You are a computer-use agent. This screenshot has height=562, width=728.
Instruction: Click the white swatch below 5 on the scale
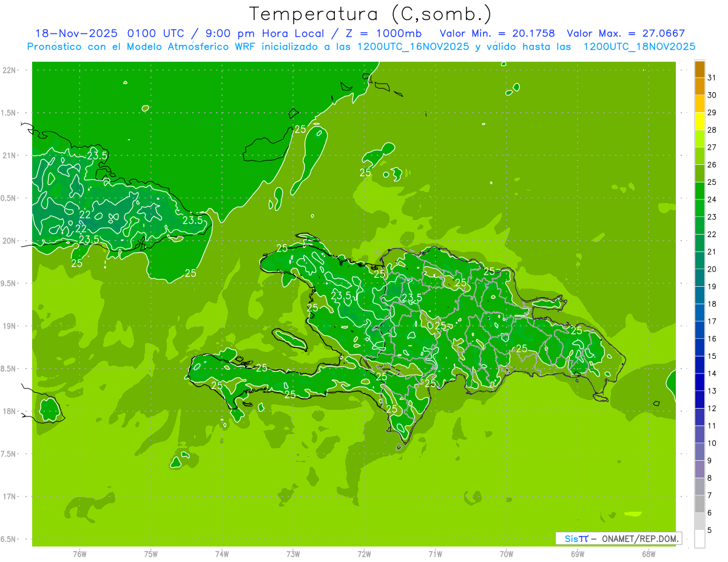tap(699, 539)
